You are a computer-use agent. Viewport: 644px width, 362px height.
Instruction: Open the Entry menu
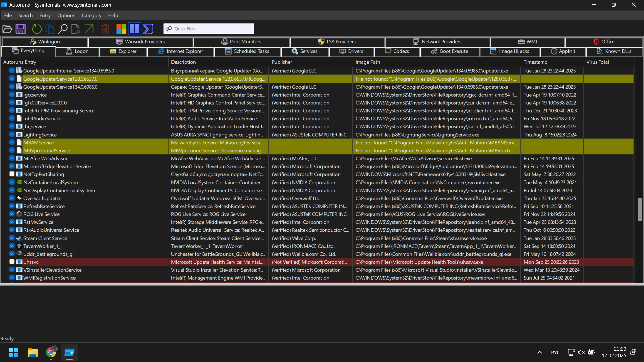[x=45, y=15]
